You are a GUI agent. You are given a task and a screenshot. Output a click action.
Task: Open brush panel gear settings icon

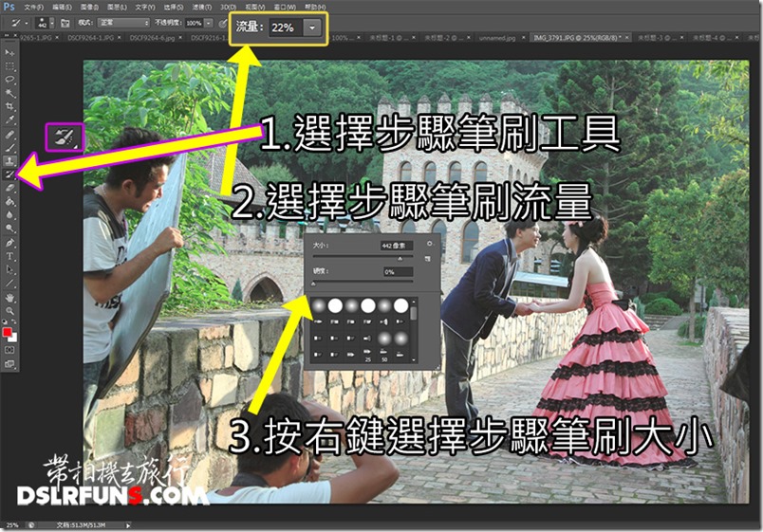coord(429,244)
